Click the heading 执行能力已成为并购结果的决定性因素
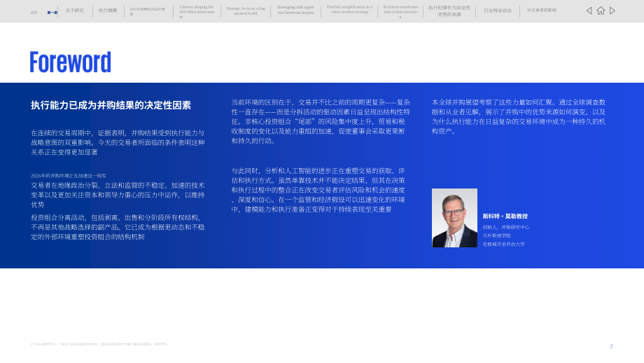Screen dimensions: 644x363 pyautogui.click(x=111, y=105)
